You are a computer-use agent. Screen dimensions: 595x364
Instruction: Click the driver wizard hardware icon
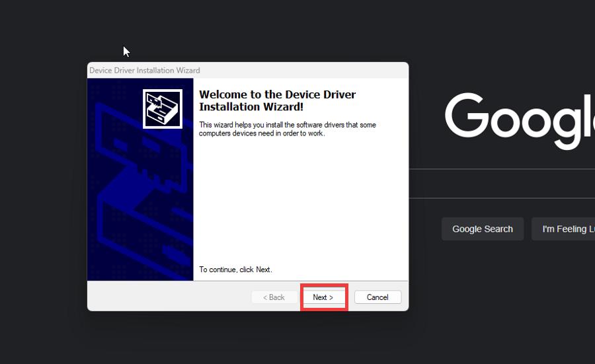click(163, 109)
